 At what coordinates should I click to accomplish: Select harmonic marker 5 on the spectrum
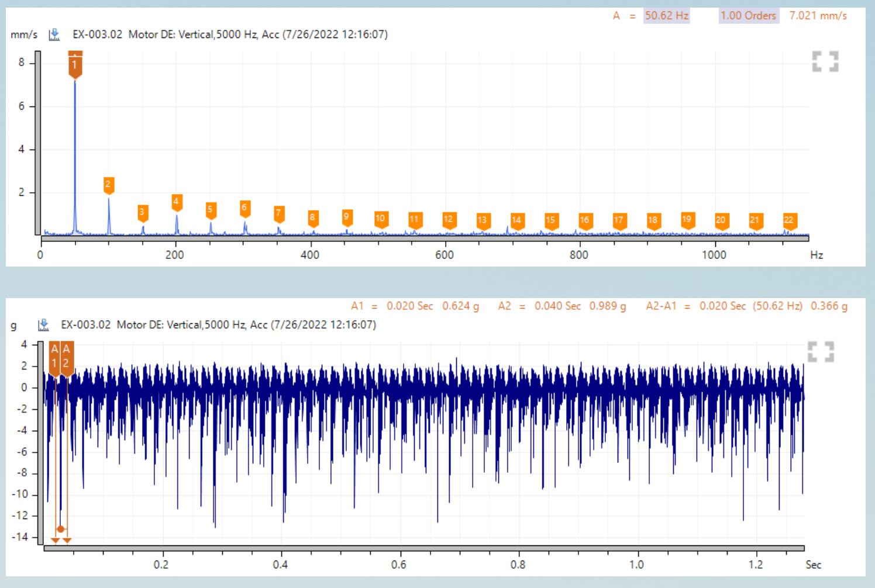[211, 210]
